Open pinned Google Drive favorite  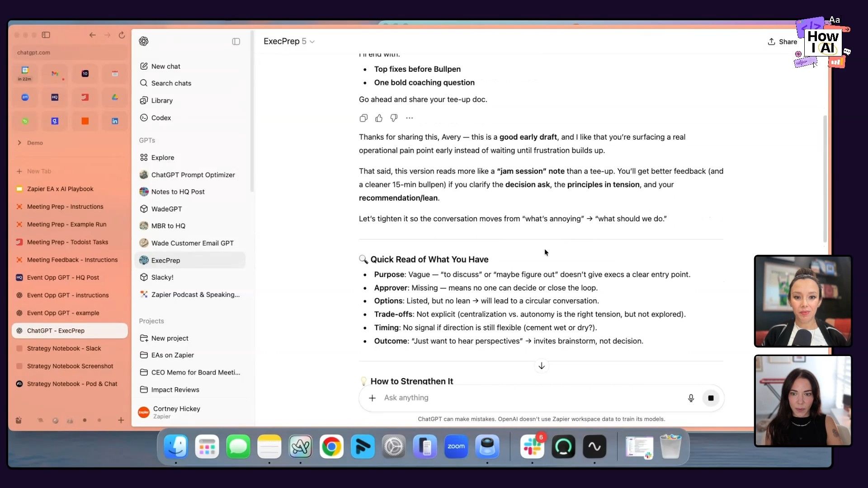coord(115,97)
